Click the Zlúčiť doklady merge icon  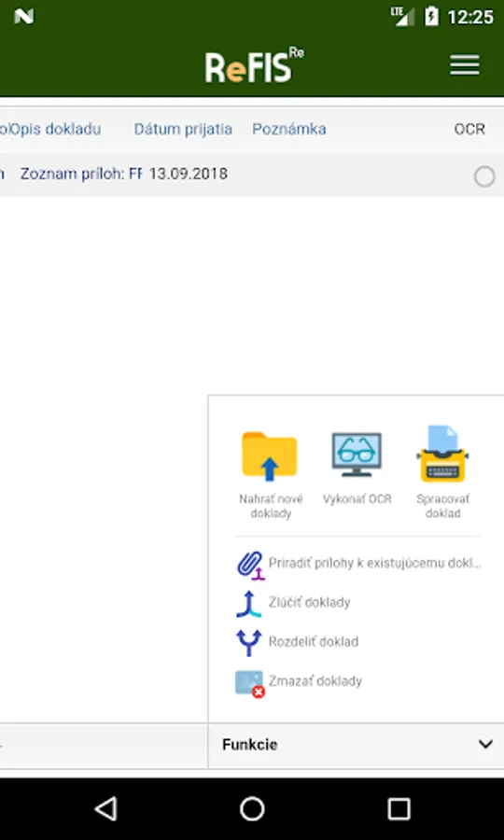pyautogui.click(x=248, y=603)
